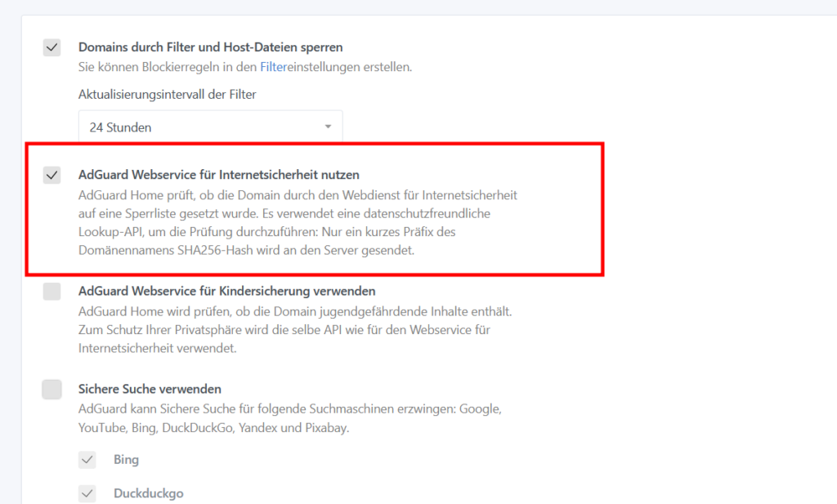Click description listing Google, YouTube, Bing search engines
Image resolution: width=837 pixels, height=504 pixels.
tap(290, 418)
